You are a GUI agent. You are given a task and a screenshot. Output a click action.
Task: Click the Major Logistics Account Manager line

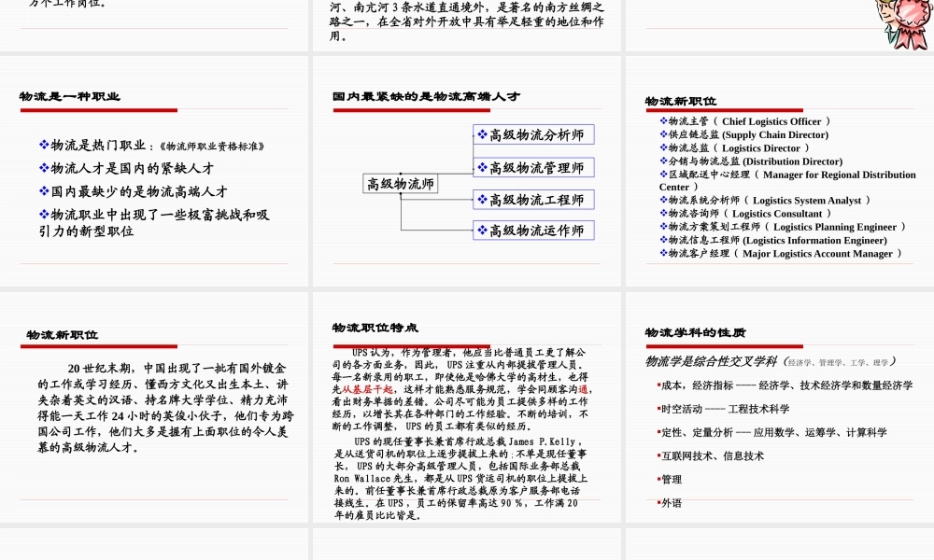[781, 254]
